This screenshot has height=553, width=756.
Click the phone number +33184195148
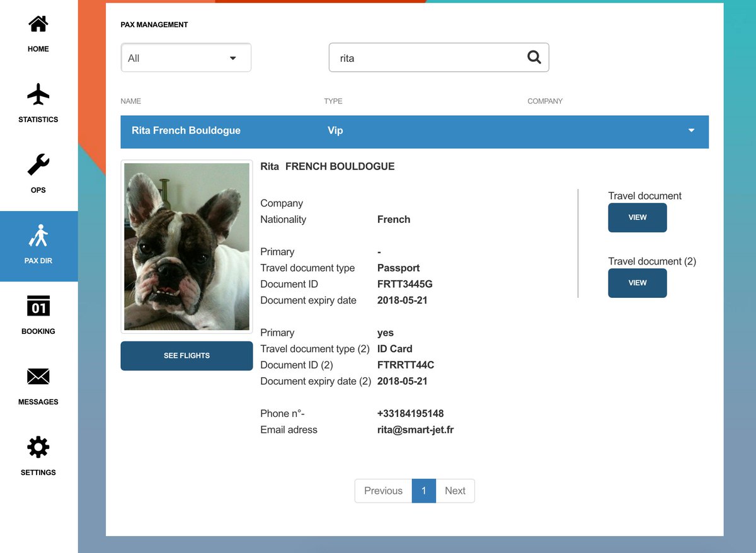pyautogui.click(x=411, y=414)
